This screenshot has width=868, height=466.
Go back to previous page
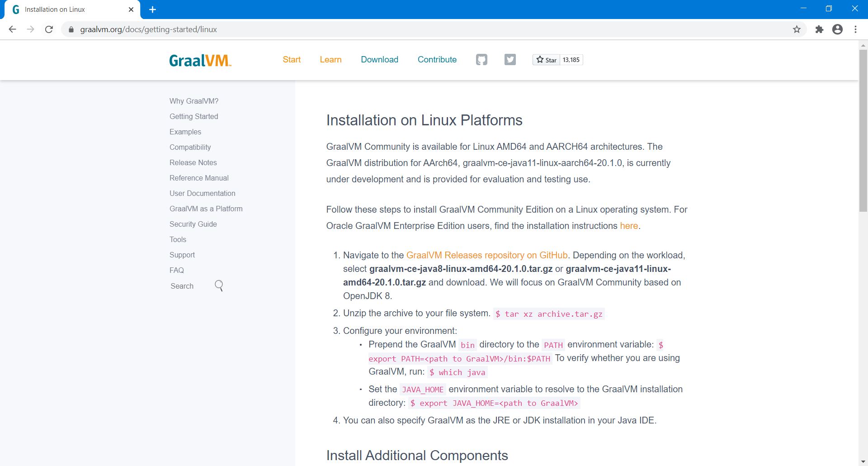pyautogui.click(x=13, y=29)
